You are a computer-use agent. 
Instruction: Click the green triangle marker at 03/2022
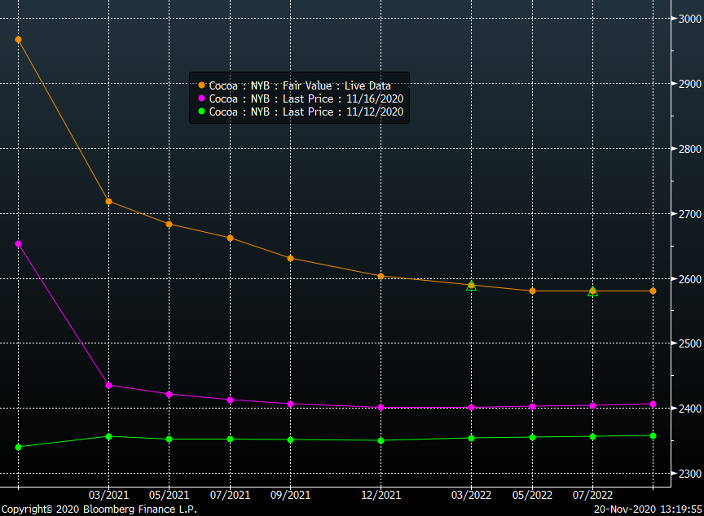click(x=471, y=287)
